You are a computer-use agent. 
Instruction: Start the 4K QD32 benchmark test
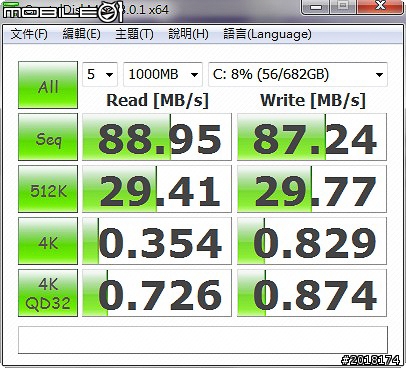(x=48, y=293)
